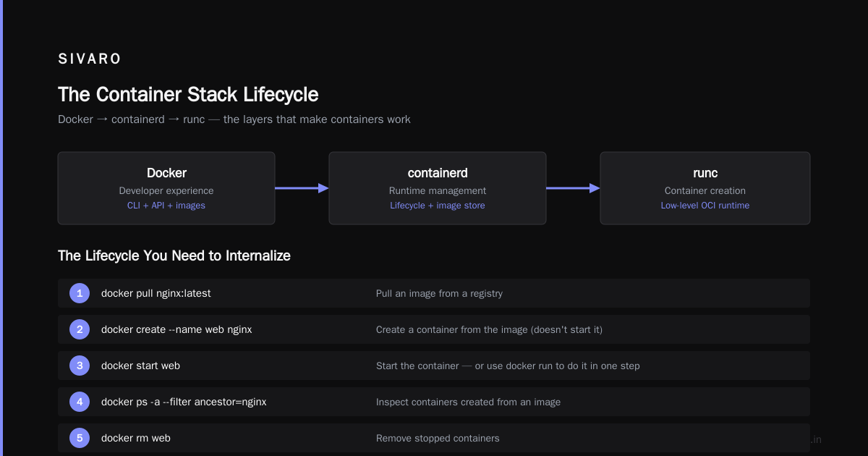Click the command 'docker start web'
The height and width of the screenshot is (456, 868).
(x=140, y=366)
